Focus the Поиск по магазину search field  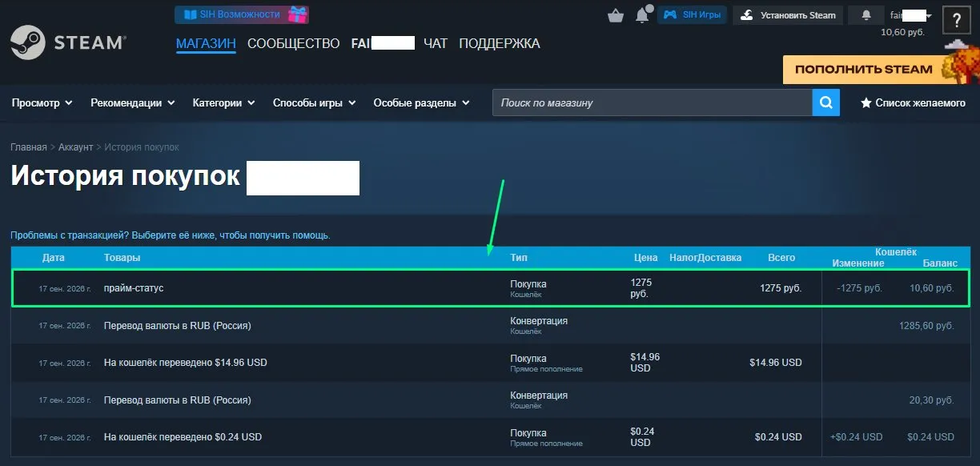tap(653, 102)
